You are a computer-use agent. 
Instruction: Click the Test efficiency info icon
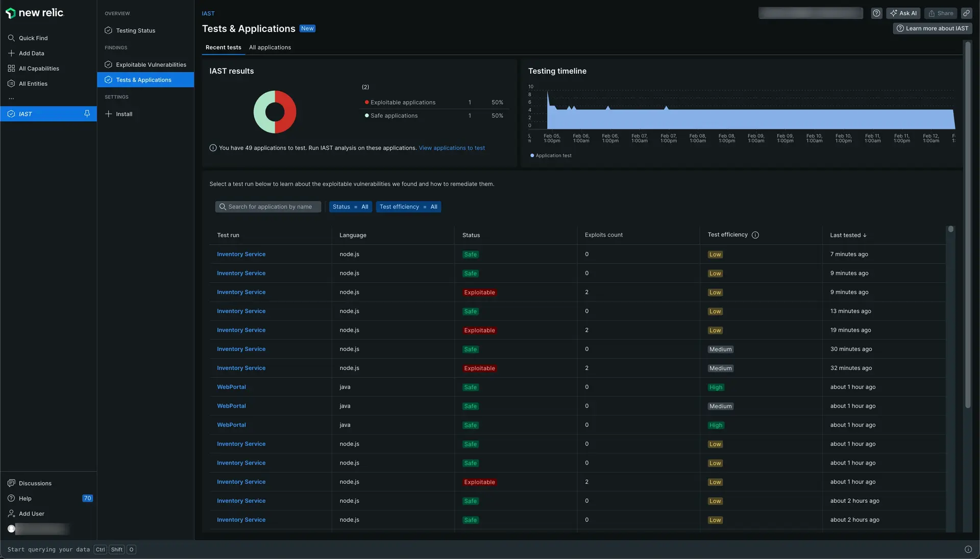tap(755, 235)
